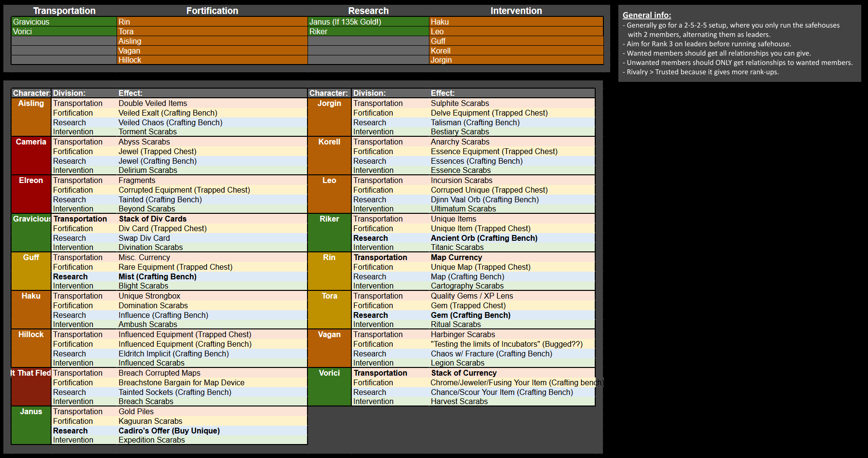Image resolution: width=868 pixels, height=458 pixels.
Task: Click the 'Ritual Scarabs' cell
Action: 512,324
